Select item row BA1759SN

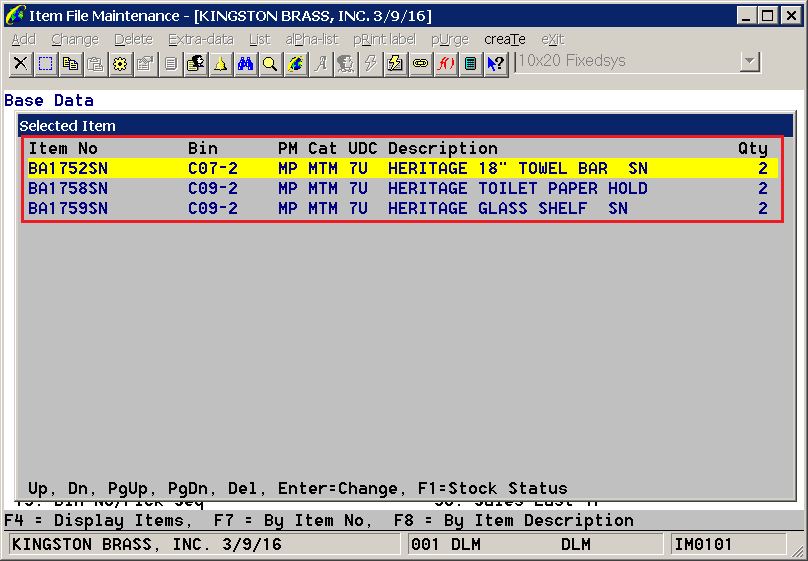coord(402,209)
